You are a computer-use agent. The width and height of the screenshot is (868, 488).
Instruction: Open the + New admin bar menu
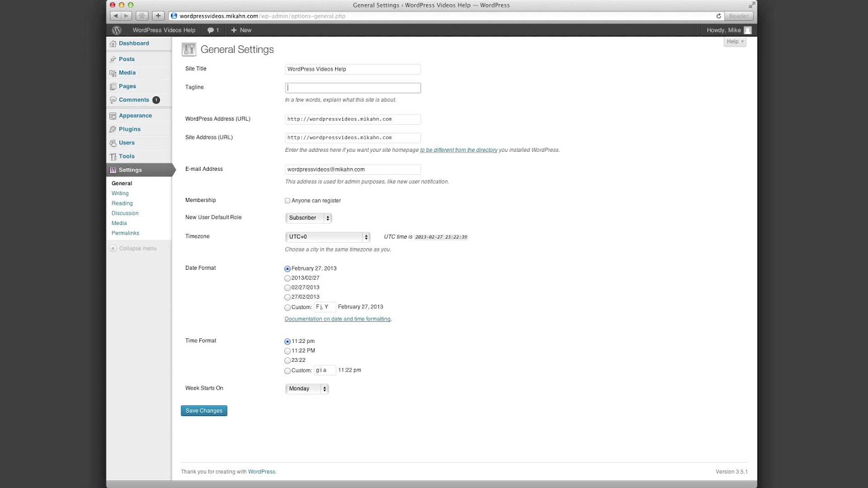tap(241, 30)
